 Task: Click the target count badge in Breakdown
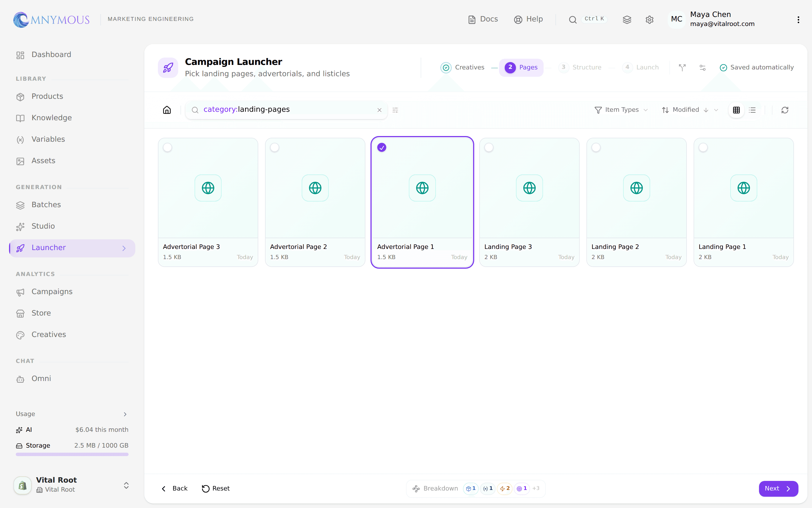pyautogui.click(x=522, y=489)
